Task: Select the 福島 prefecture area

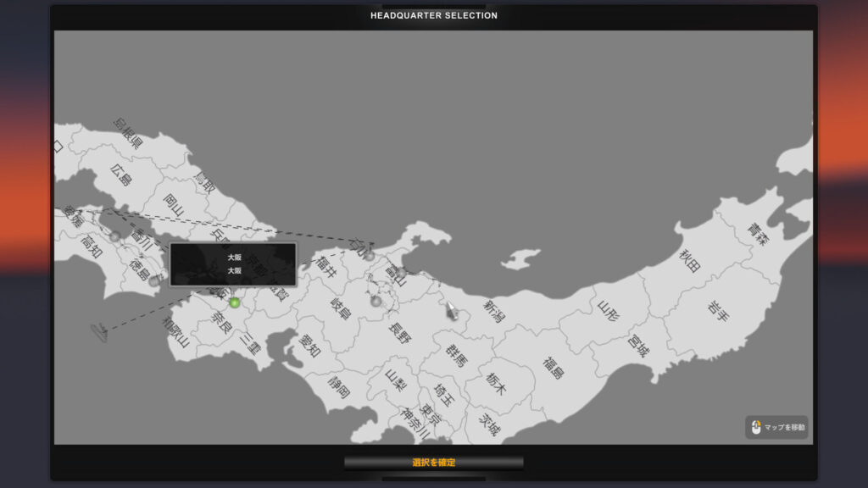Action: (x=554, y=367)
